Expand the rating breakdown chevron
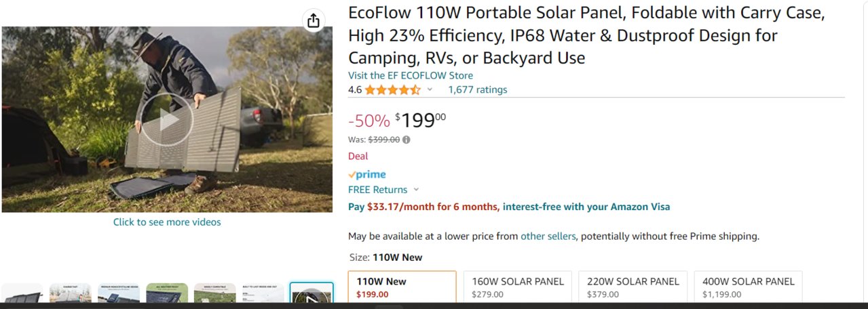Image resolution: width=868 pixels, height=309 pixels. [x=430, y=89]
